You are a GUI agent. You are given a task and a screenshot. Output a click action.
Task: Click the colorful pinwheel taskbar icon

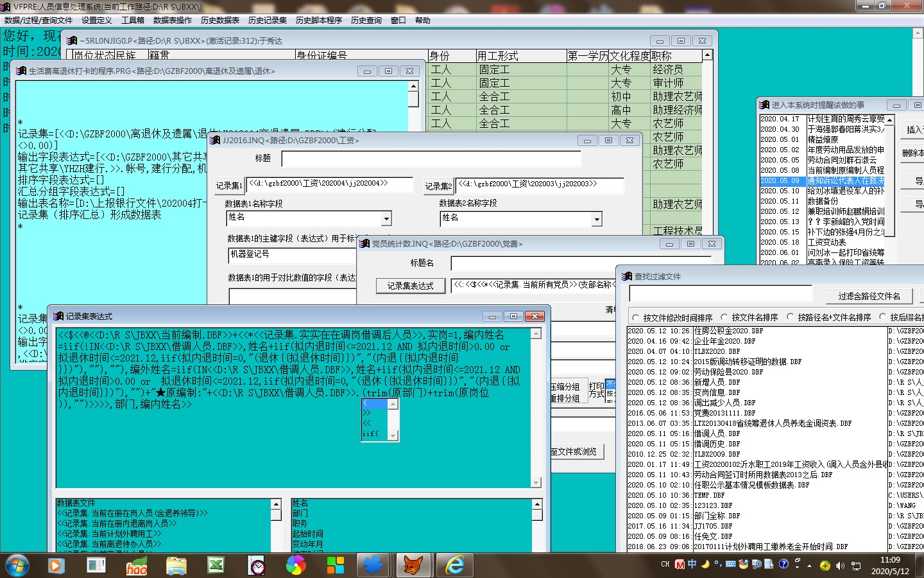[296, 565]
